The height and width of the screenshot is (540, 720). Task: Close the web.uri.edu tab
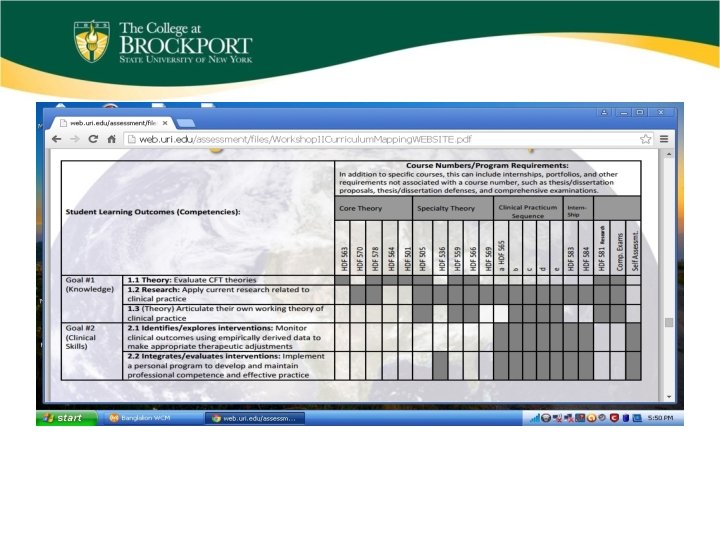click(165, 123)
